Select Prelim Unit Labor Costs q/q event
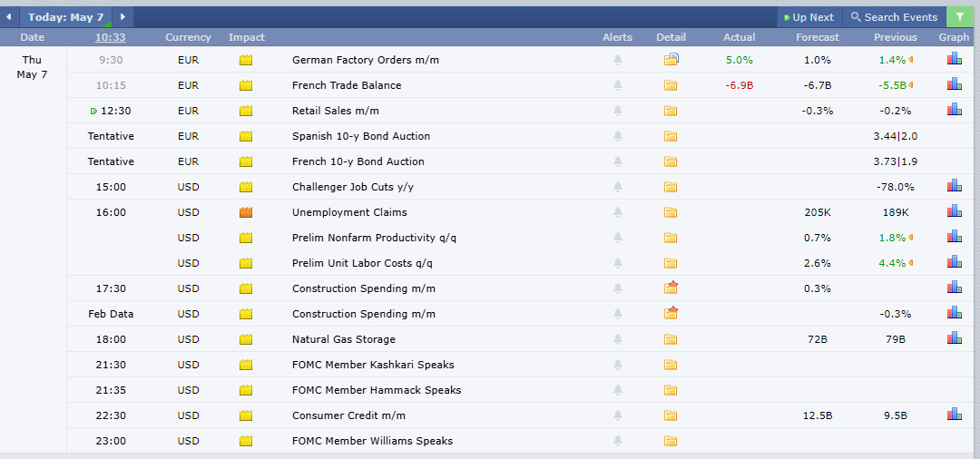980x459 pixels. tap(362, 263)
